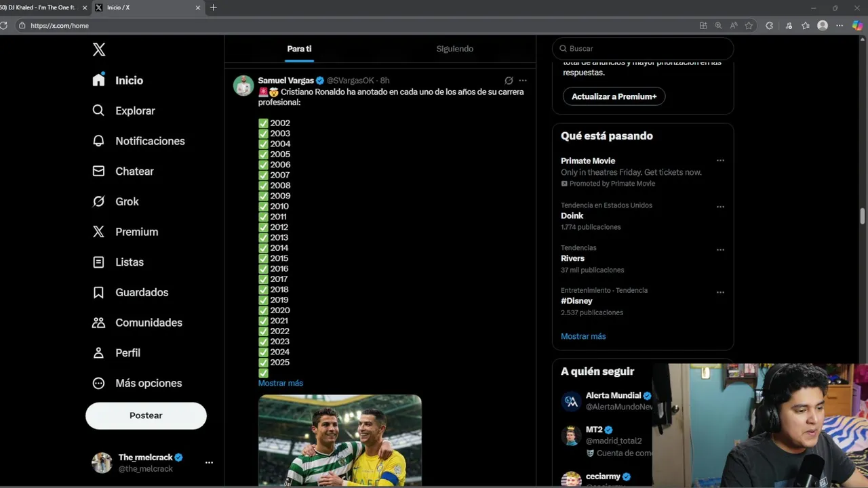This screenshot has width=868, height=488.
Task: Open Samuel Vargas profile name link
Action: pos(285,80)
